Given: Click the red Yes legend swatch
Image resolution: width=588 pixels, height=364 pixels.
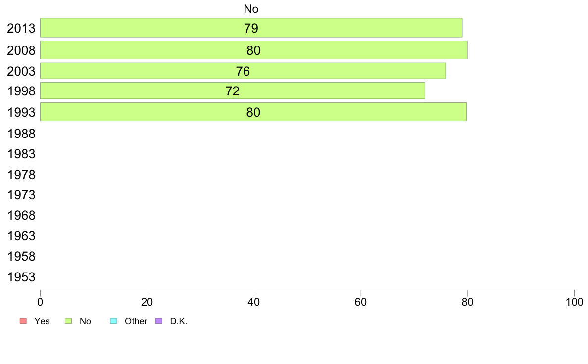Looking at the screenshot, I should (x=23, y=321).
